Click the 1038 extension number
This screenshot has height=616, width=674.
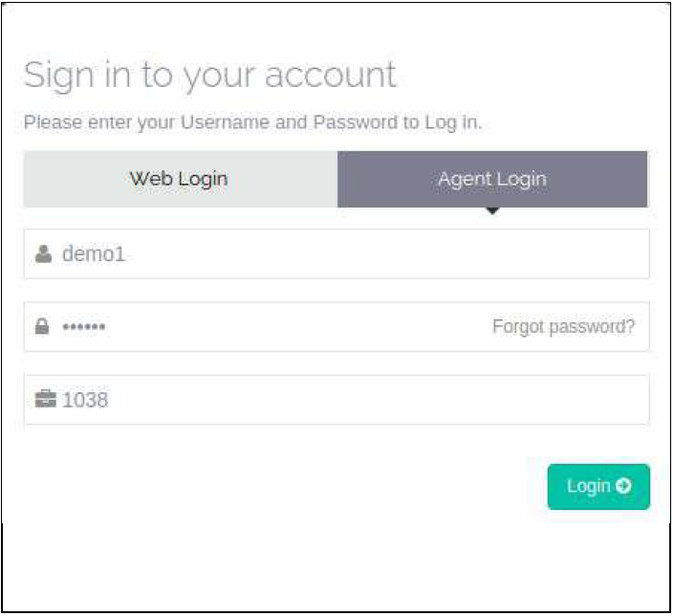tap(85, 400)
